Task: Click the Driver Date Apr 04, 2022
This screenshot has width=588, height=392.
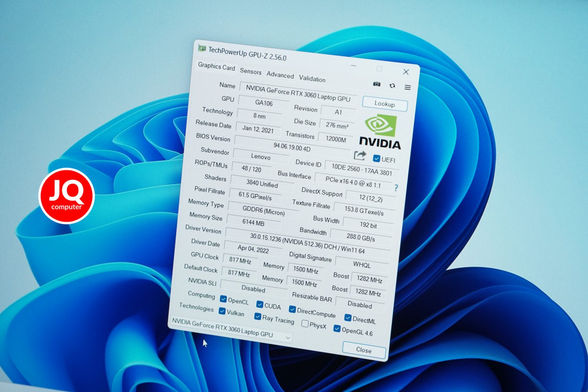Action: (x=253, y=249)
